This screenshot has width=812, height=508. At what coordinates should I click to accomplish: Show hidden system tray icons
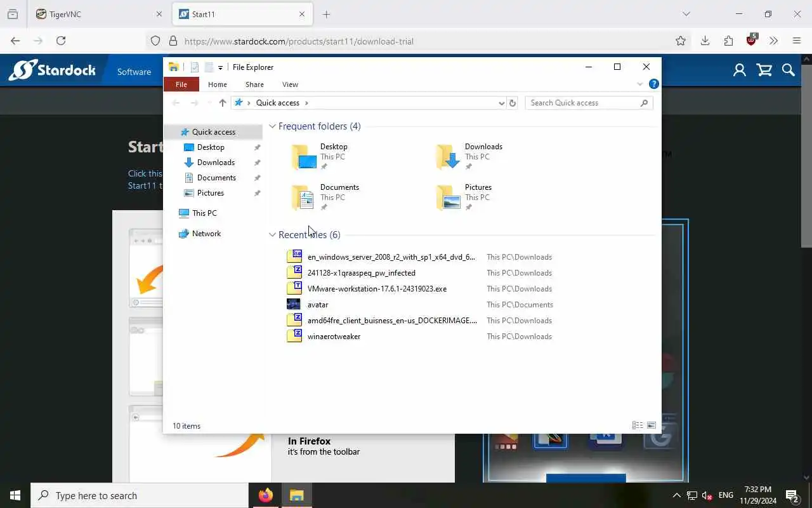[676, 495]
